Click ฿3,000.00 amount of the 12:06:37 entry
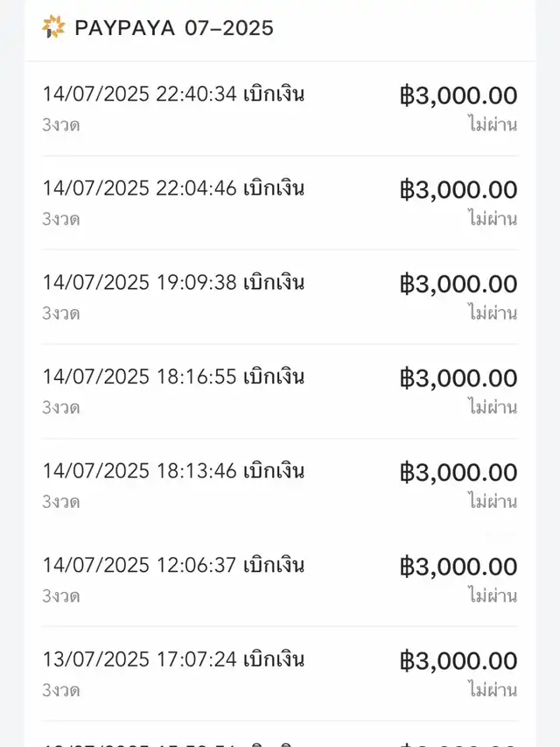 click(x=458, y=567)
